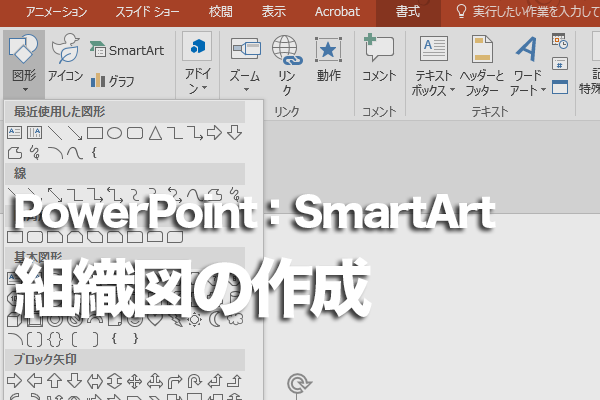Select elbow arrow connector in recently used shapes
600x400 pixels.
click(x=195, y=133)
